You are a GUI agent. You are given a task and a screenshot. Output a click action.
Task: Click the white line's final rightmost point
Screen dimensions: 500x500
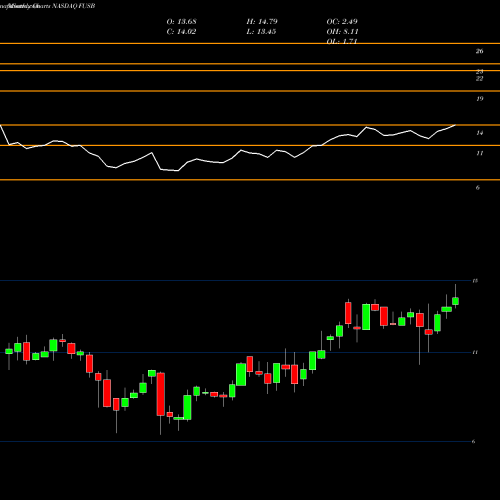[455, 125]
